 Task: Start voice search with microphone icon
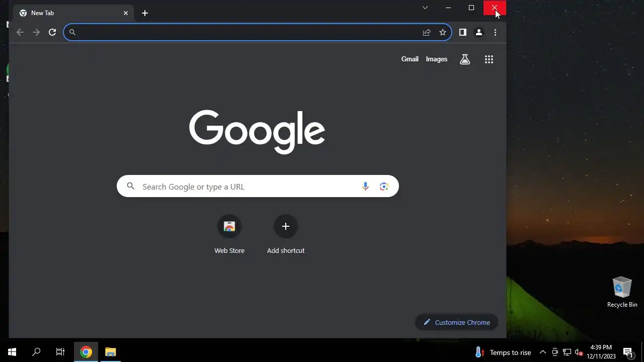pos(366,187)
